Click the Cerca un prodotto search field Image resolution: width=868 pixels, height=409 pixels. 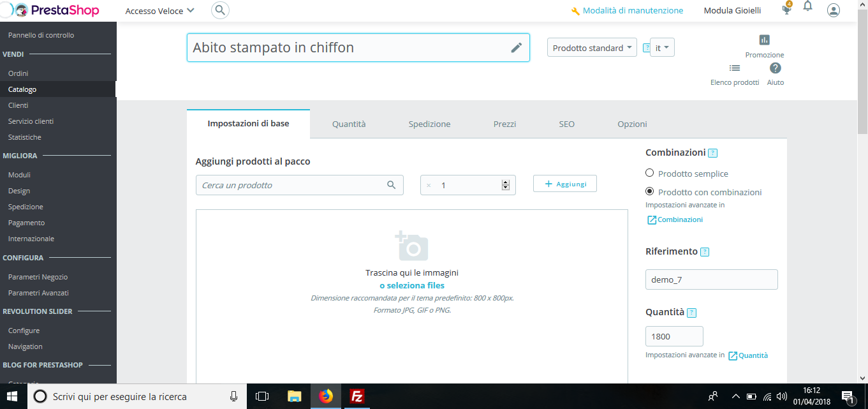300,185
